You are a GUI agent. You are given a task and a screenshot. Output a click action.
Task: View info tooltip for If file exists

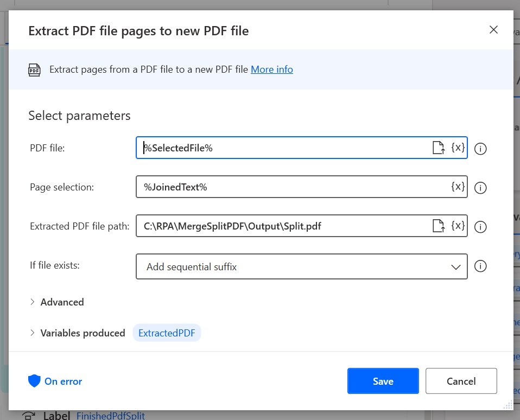480,266
